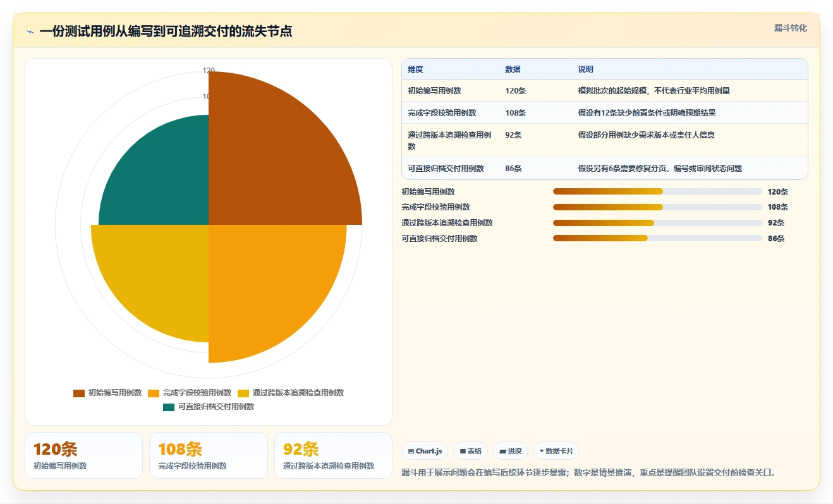Image resolution: width=833 pixels, height=504 pixels.
Task: Click the 通过跨版本追溯检查用例数 progress bar
Action: coord(658,223)
